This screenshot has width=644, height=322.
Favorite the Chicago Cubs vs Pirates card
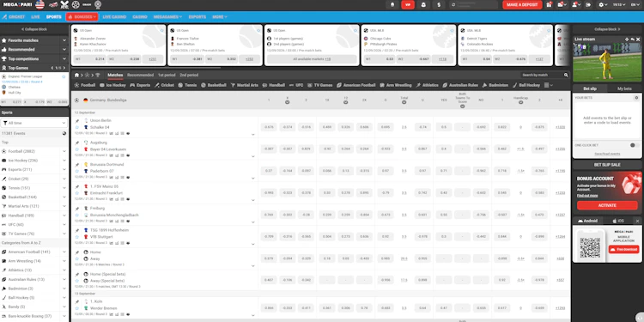click(x=452, y=30)
